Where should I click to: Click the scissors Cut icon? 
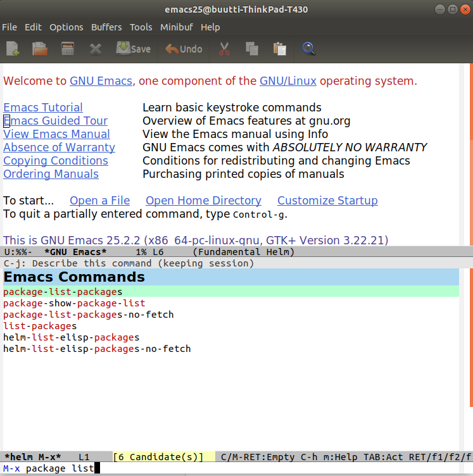point(224,49)
